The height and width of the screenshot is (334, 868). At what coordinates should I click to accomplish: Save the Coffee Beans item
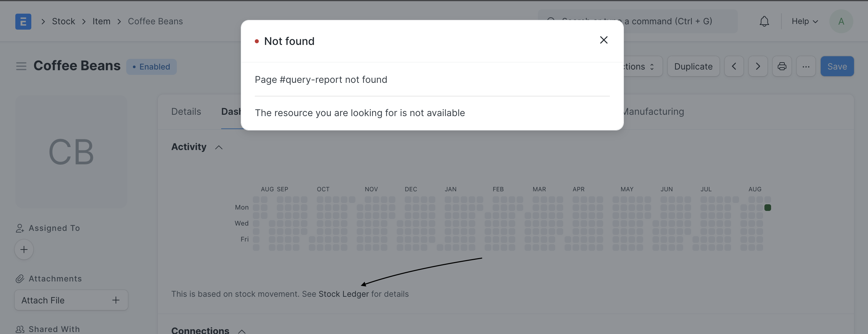(x=837, y=66)
